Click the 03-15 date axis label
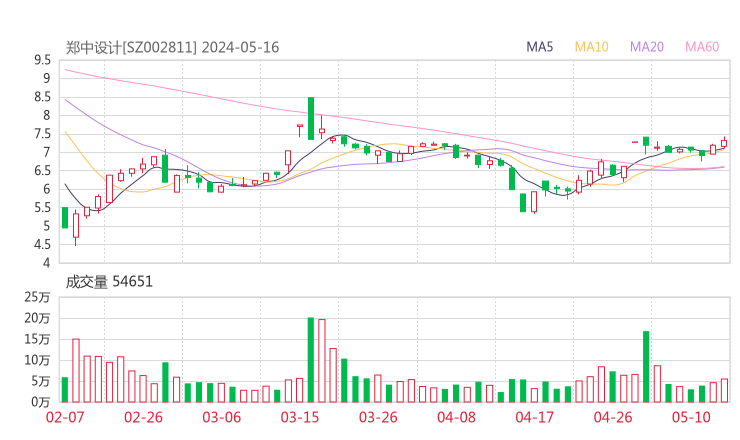 click(300, 417)
